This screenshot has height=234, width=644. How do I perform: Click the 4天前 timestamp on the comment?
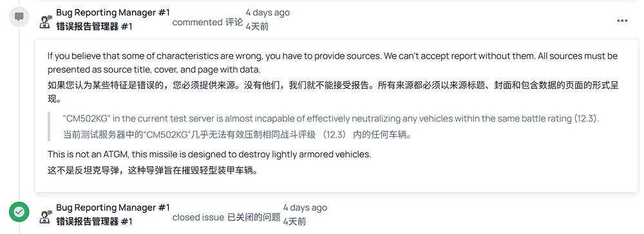(257, 26)
